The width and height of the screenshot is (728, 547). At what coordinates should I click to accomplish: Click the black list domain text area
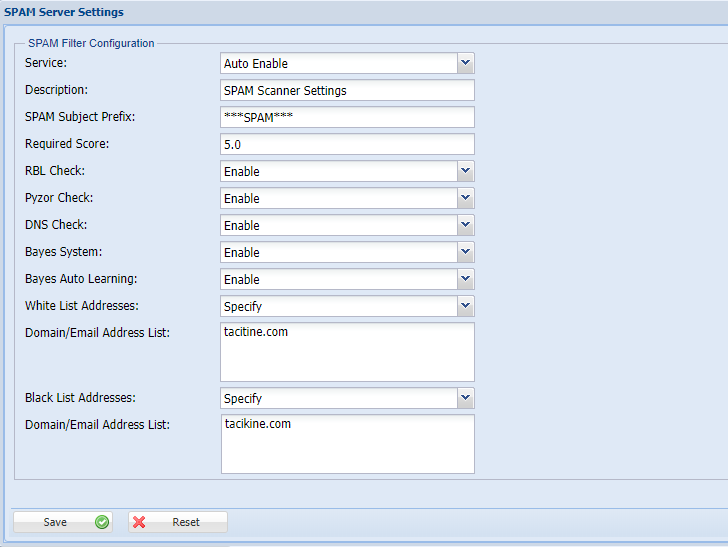point(347,444)
